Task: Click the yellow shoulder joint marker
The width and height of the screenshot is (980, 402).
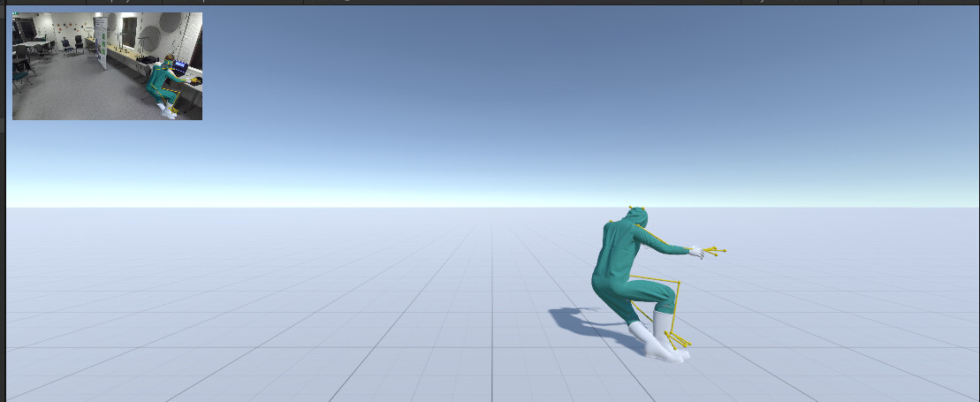Action: pyautogui.click(x=611, y=221)
